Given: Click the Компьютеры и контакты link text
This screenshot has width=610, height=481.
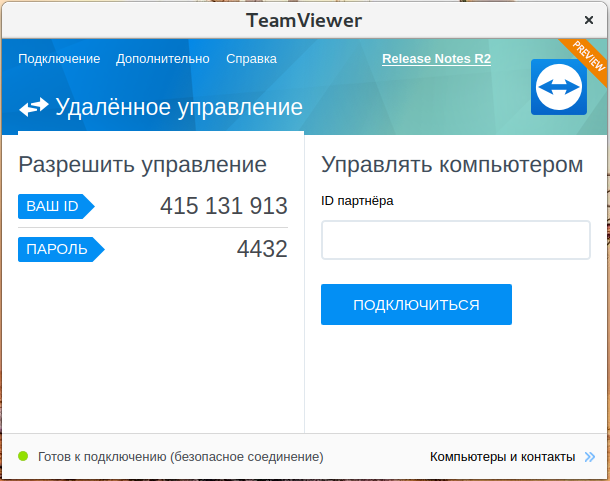Looking at the screenshot, I should (x=503, y=457).
